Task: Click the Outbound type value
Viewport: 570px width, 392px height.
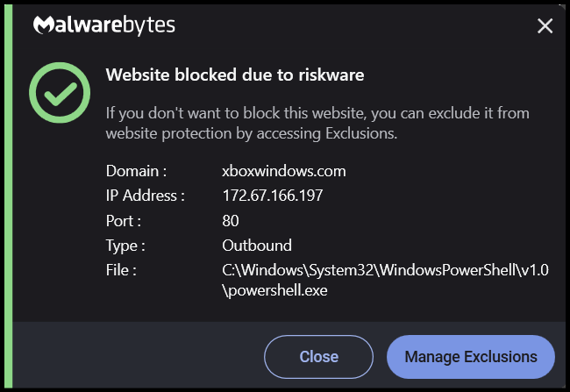Action: (257, 245)
